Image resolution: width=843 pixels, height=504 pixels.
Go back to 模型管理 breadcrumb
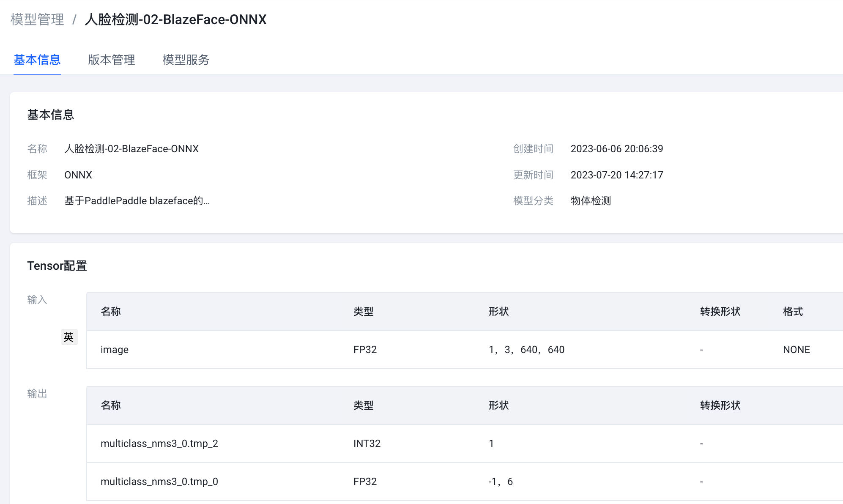37,19
